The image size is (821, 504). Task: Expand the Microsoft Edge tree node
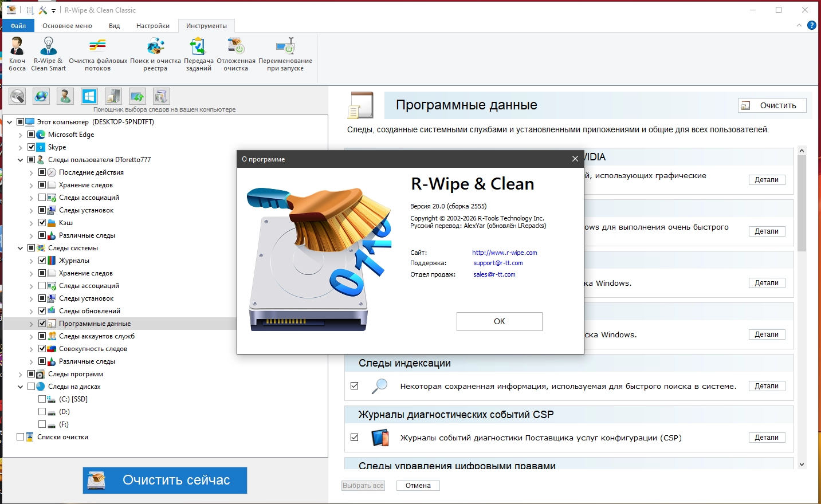21,135
